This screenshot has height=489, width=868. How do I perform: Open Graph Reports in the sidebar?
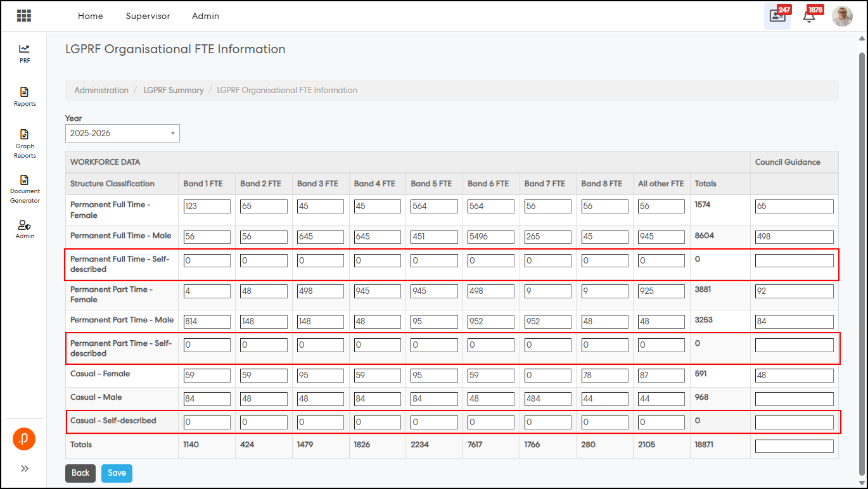pyautogui.click(x=25, y=134)
